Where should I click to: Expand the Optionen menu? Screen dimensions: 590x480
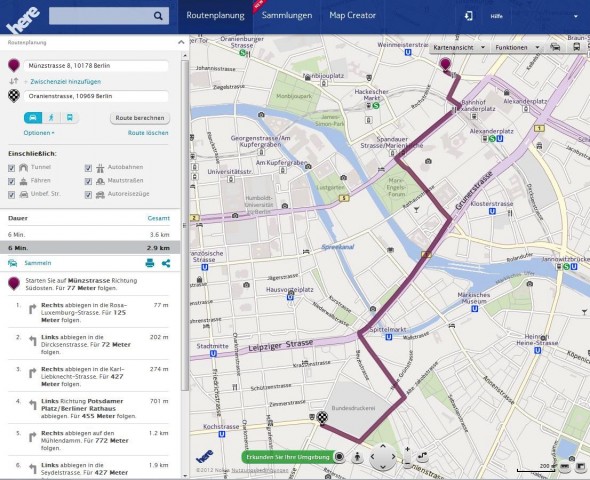coord(39,133)
